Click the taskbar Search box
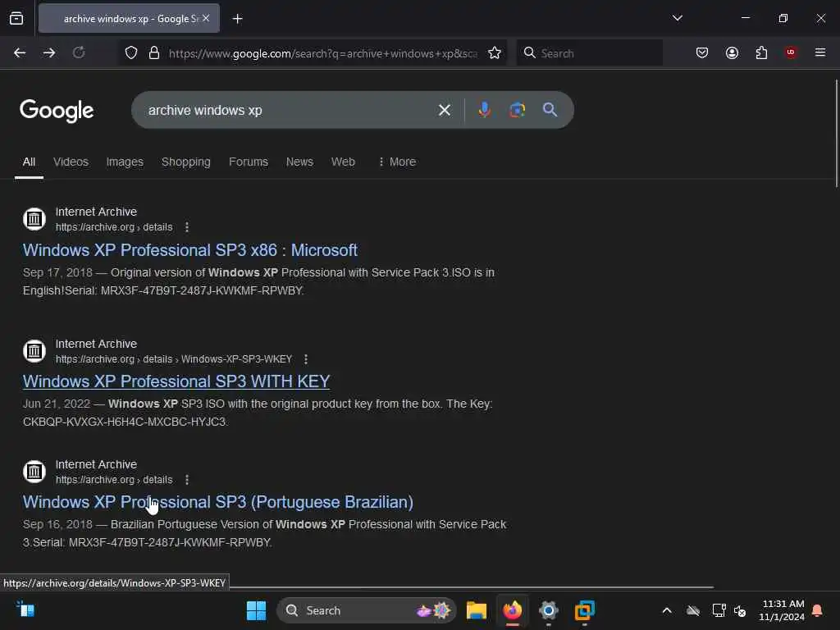The width and height of the screenshot is (840, 630). coord(367,610)
